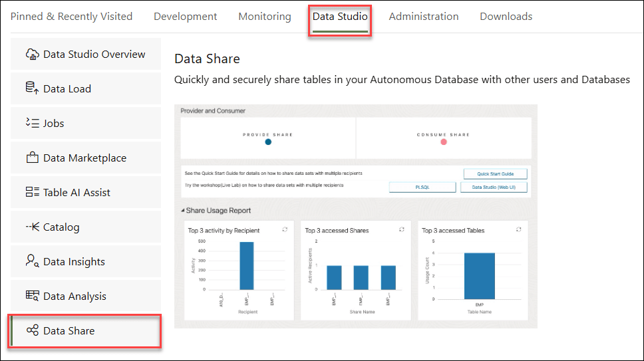Switch to the Monitoring tab
This screenshot has height=361, width=644.
(265, 17)
